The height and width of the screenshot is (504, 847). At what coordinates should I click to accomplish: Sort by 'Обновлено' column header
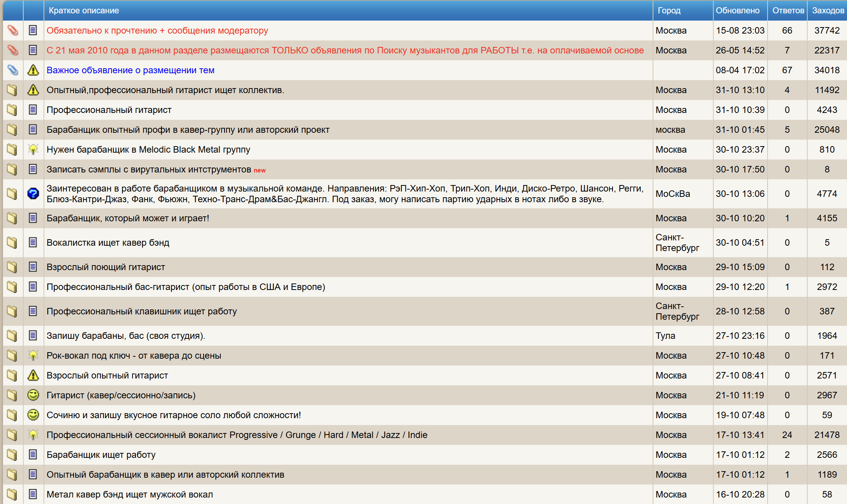[737, 11]
